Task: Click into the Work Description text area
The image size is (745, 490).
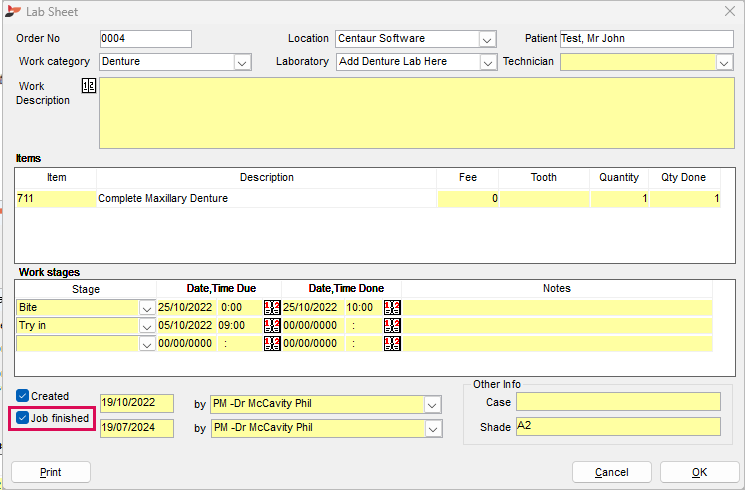Action: 417,113
